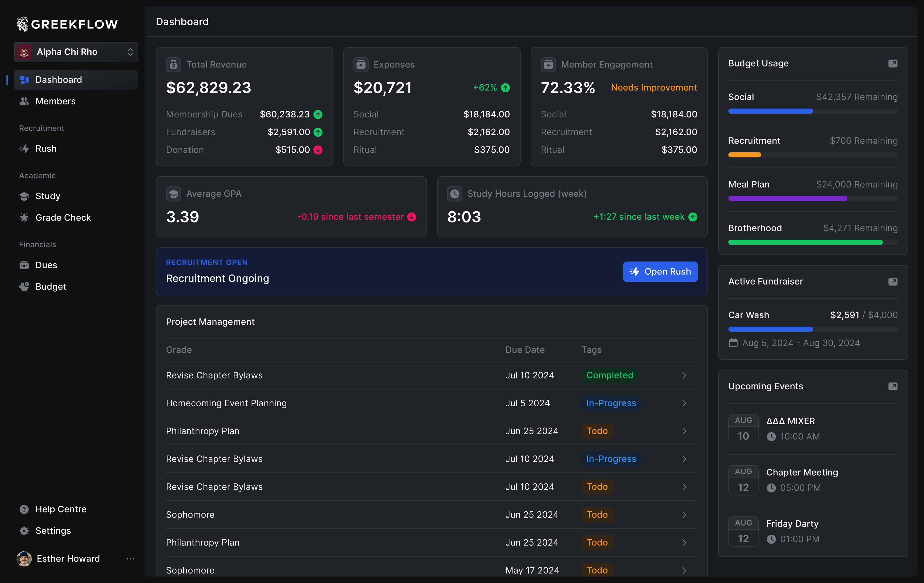
Task: Open the ΔΔΔ MIXER event
Action: 813,429
